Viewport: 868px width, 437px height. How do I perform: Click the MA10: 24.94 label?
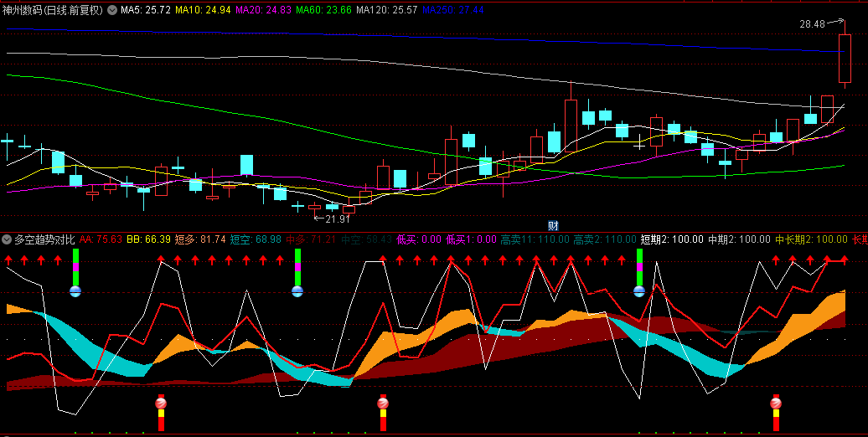coord(203,10)
